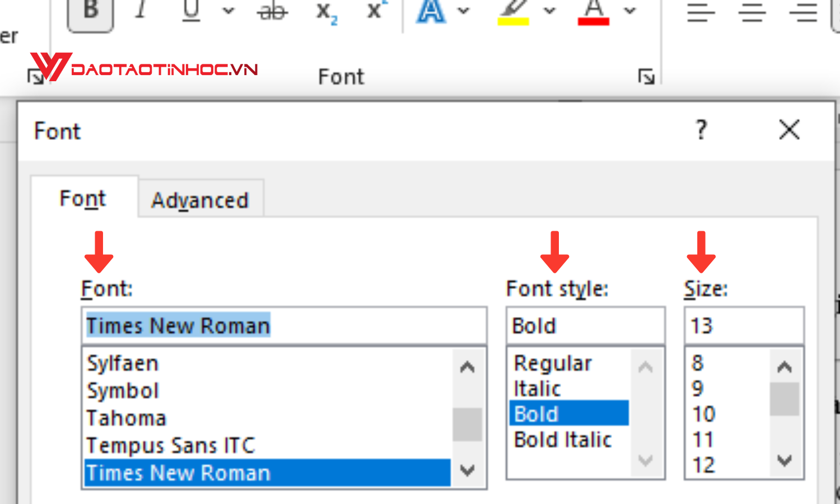Toggle Subscript formatting
Image resolution: width=840 pixels, height=504 pixels.
(x=326, y=11)
